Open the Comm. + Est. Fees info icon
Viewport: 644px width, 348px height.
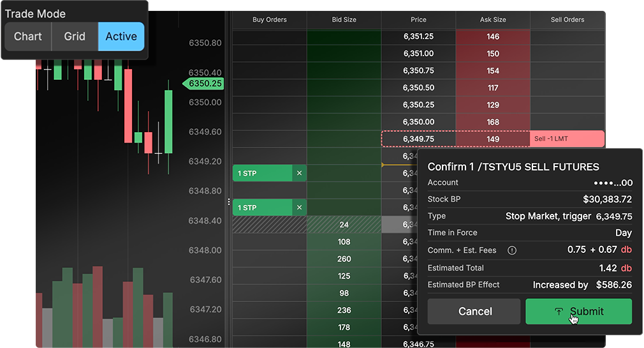coord(512,250)
